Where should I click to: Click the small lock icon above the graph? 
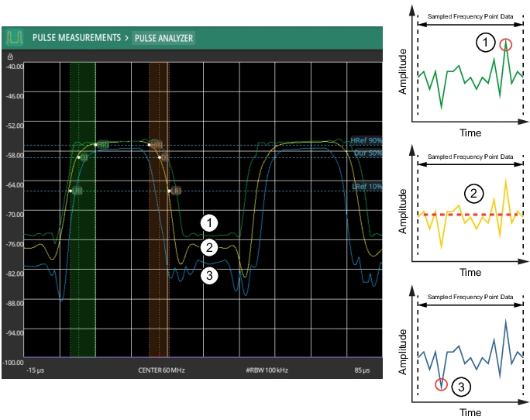coord(10,57)
